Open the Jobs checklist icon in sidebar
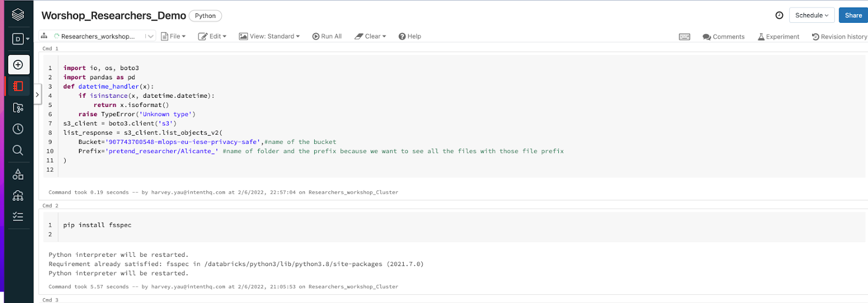The height and width of the screenshot is (303, 868). 18,216
